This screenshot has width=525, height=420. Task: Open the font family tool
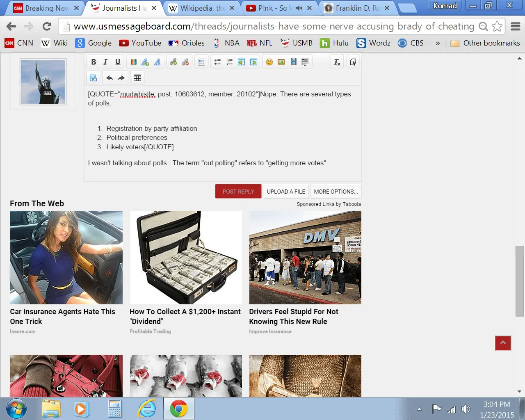[x=157, y=62]
